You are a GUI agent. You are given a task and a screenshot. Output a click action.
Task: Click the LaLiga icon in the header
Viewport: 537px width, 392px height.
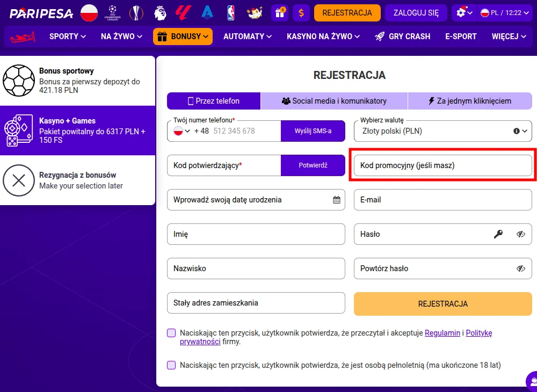(x=183, y=12)
